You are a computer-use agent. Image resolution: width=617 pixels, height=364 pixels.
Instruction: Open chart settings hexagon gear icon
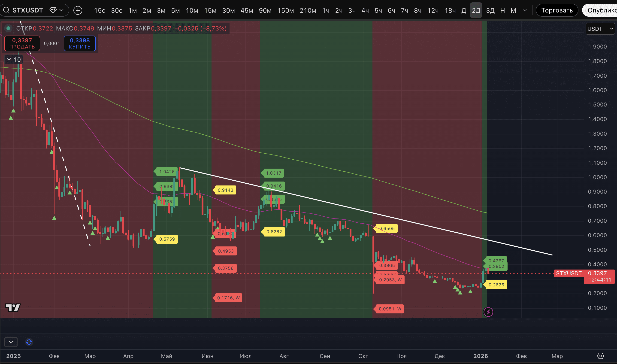(600, 356)
